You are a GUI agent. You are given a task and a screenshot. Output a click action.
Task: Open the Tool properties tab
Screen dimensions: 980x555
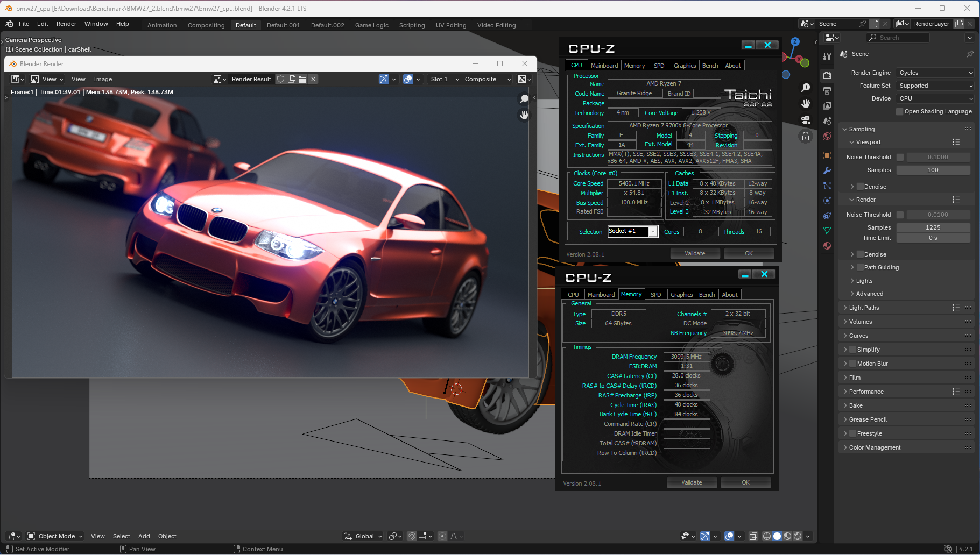(827, 56)
